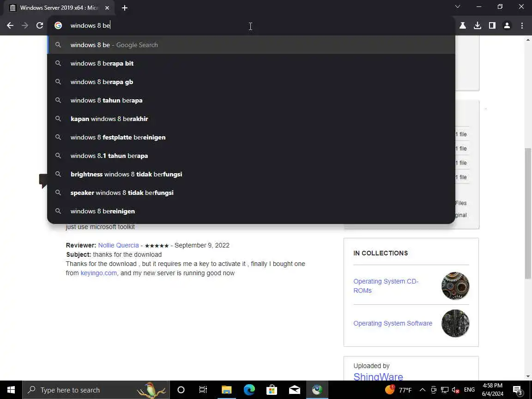532x399 pixels.
Task: Open a new browser tab
Action: point(125,8)
